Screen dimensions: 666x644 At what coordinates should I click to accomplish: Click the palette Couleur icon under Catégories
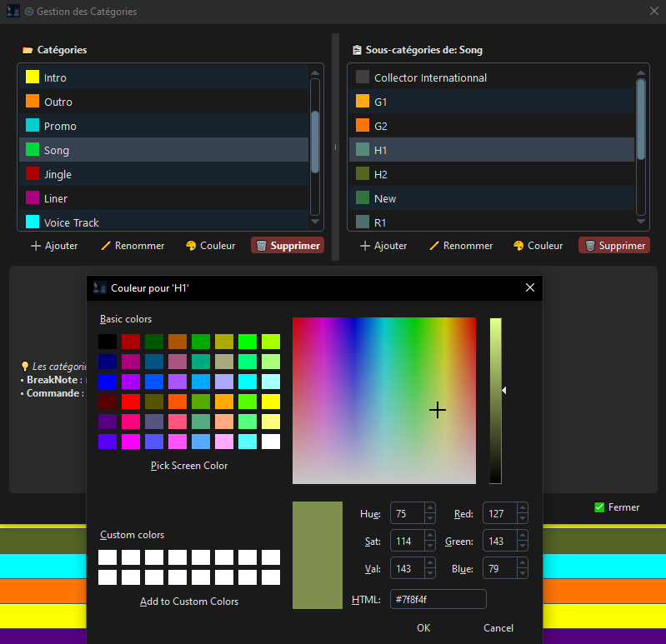191,247
